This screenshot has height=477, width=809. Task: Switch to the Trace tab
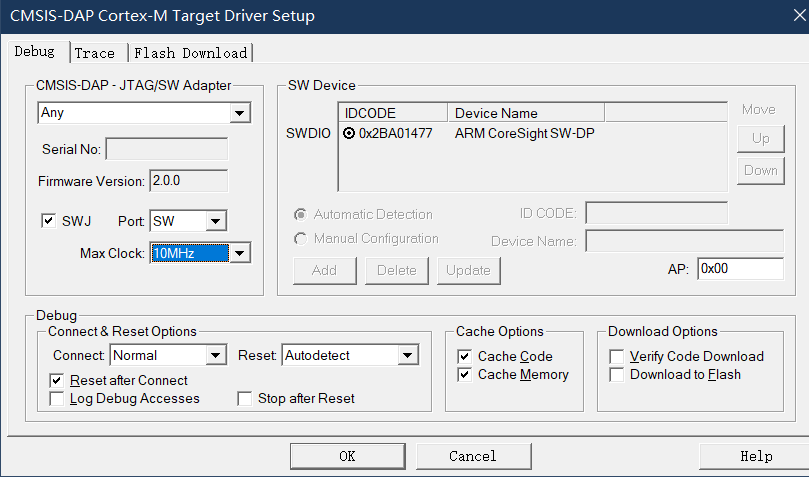(95, 53)
